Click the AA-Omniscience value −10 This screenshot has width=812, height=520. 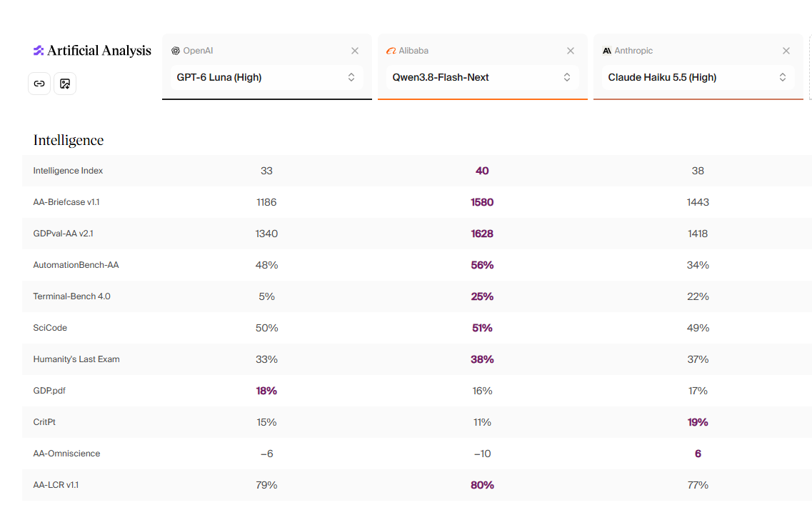(483, 454)
